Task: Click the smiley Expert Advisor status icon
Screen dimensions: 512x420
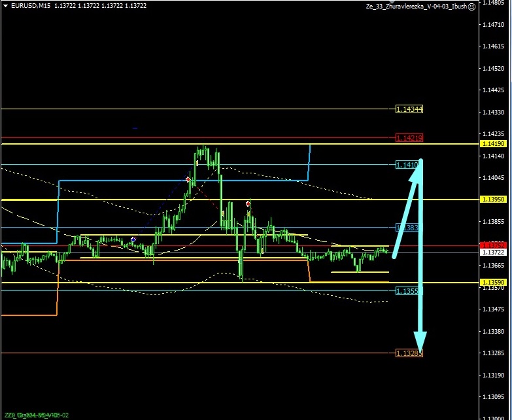Action: (x=472, y=7)
